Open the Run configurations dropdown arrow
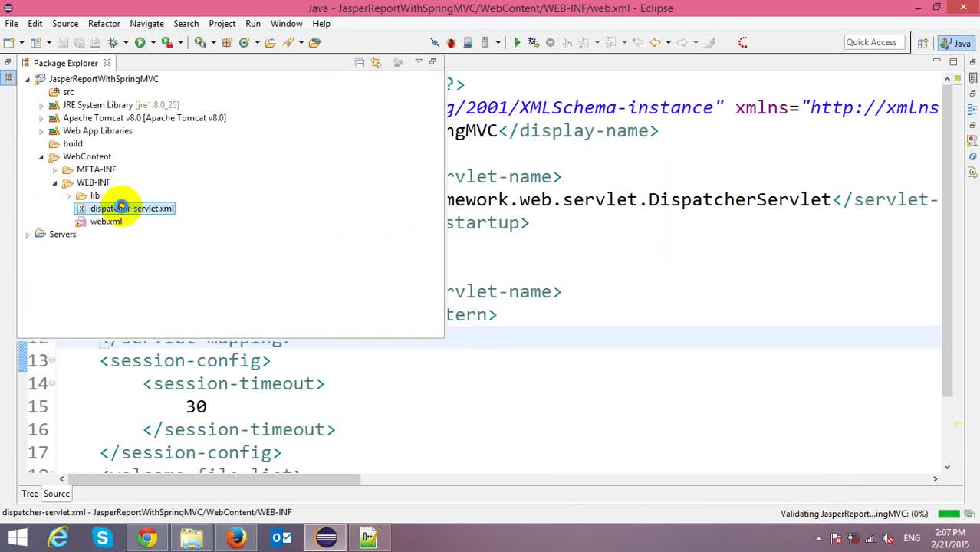 153,43
